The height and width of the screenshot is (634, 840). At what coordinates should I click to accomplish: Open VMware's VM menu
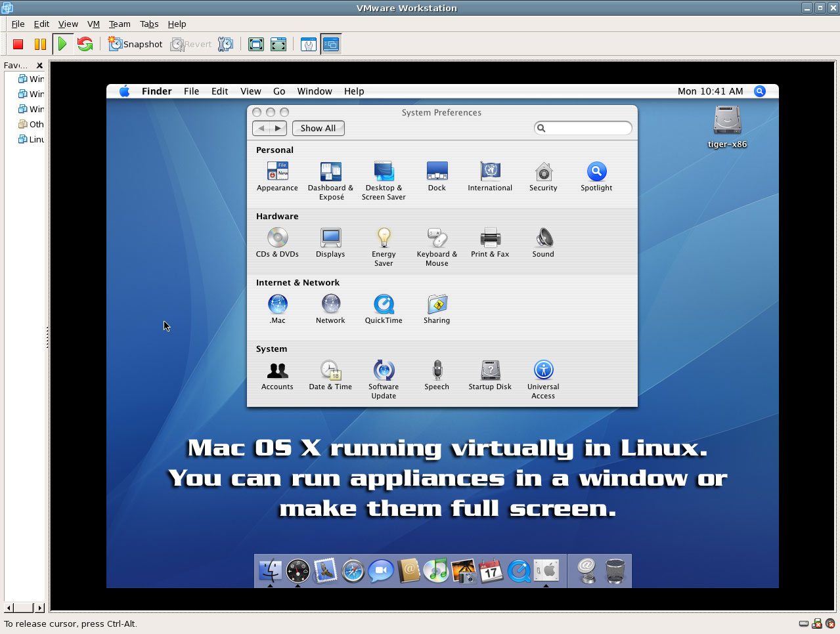(x=93, y=24)
